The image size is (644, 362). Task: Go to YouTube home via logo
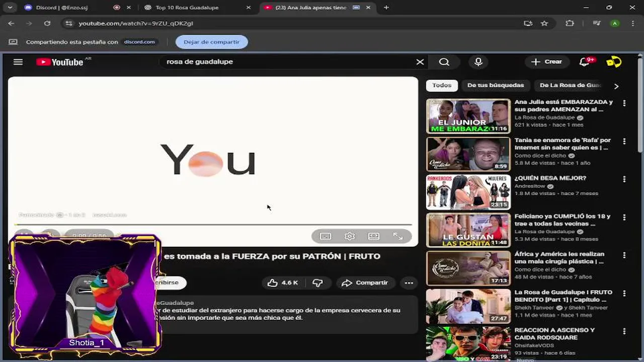[60, 62]
